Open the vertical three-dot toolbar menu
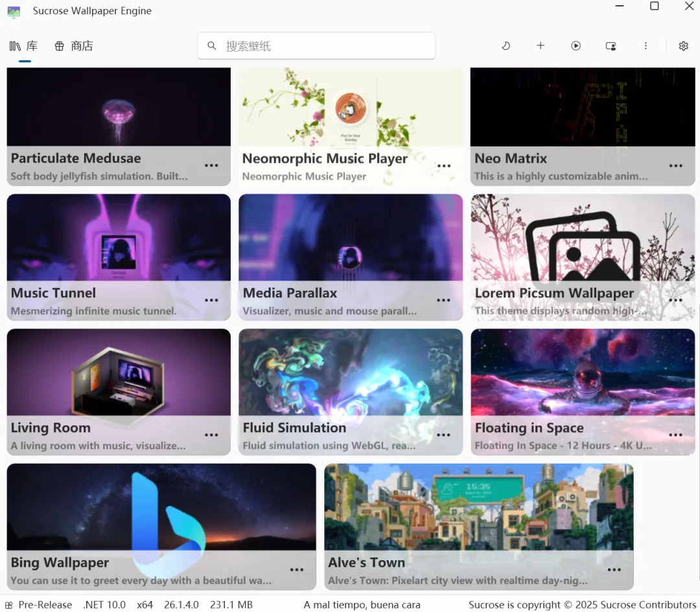 [646, 46]
